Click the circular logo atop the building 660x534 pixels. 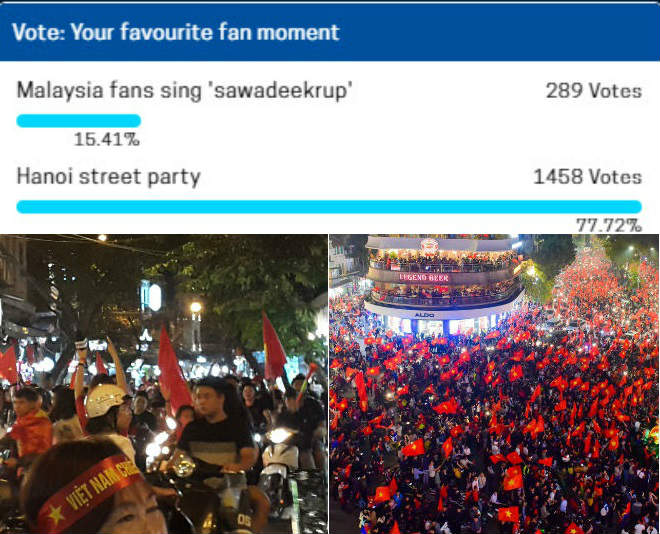coord(429,245)
